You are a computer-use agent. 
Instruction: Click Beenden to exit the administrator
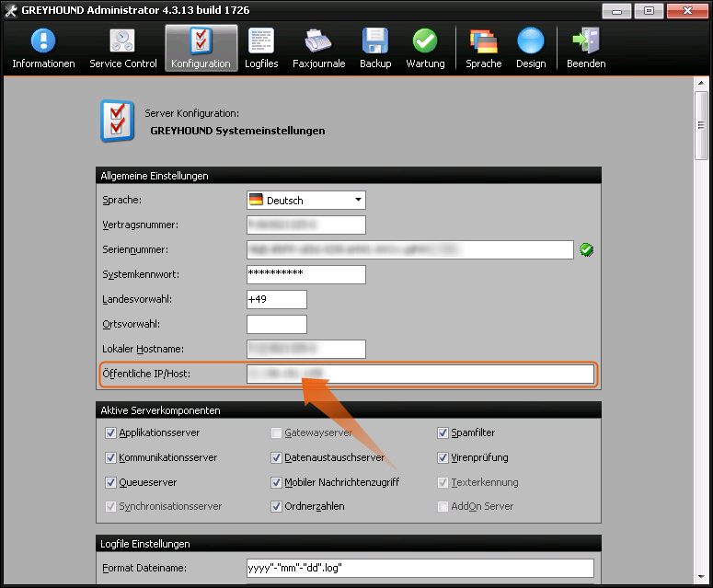click(x=586, y=48)
